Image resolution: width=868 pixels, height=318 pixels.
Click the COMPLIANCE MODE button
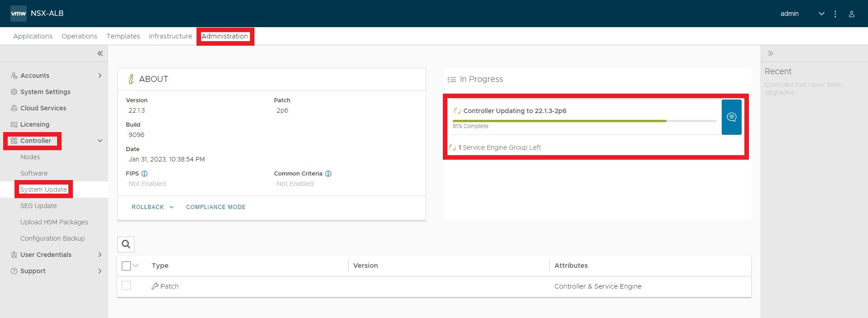pos(216,207)
